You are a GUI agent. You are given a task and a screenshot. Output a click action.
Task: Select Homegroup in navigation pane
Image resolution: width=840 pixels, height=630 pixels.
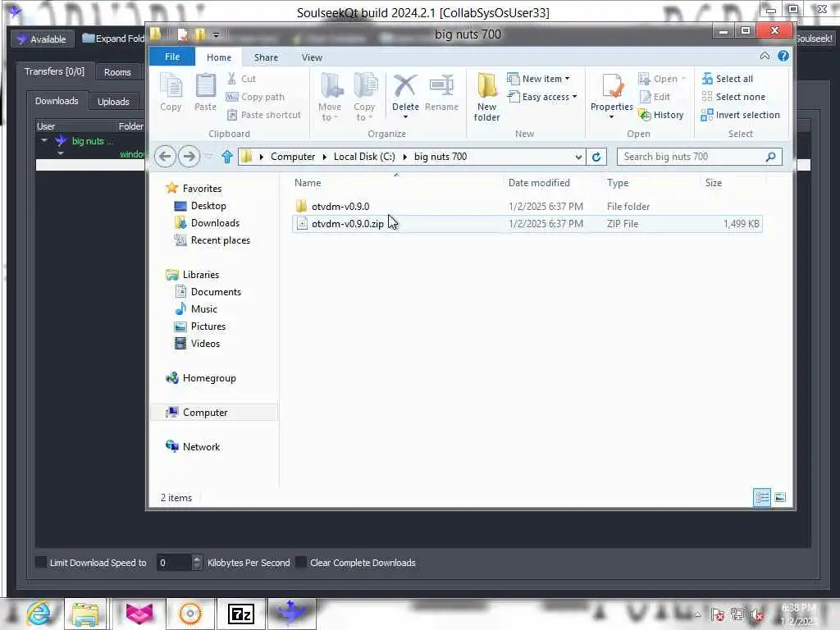pos(202,378)
